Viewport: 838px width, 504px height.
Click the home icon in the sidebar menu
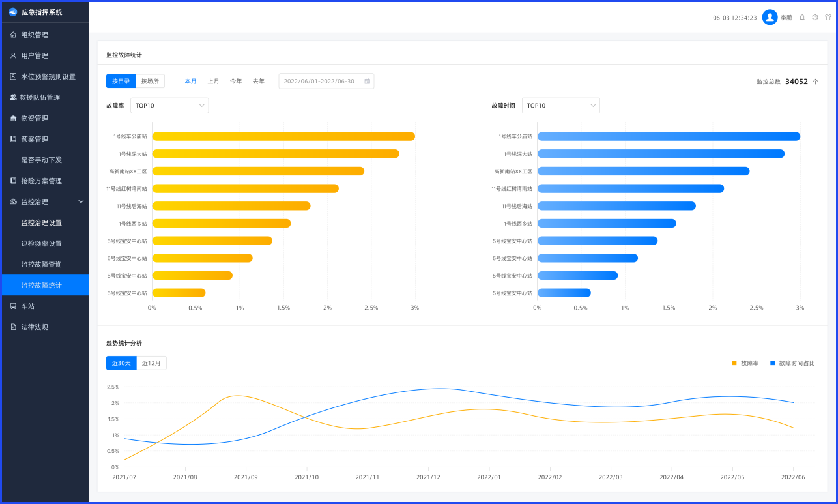click(x=12, y=35)
